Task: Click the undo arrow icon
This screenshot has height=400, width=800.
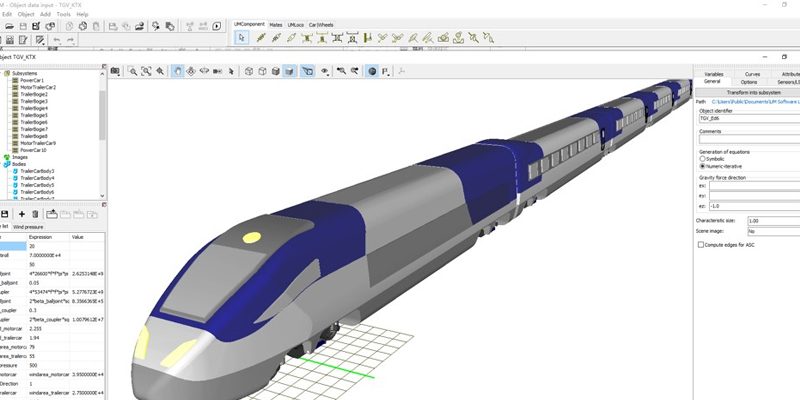Action: (56, 39)
